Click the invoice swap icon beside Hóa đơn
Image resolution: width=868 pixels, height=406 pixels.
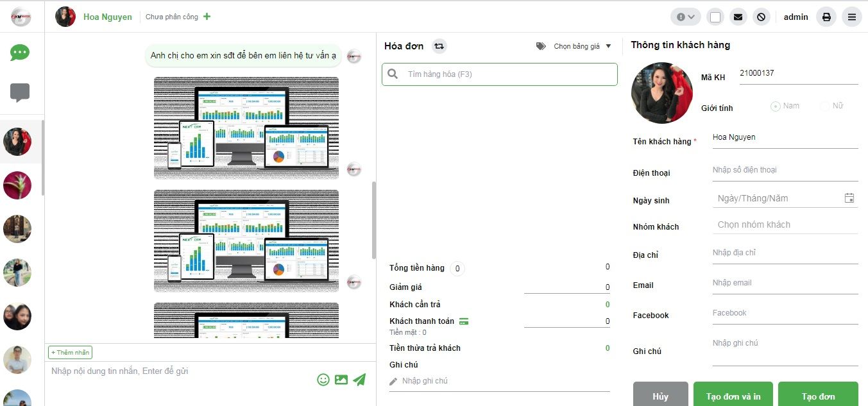(x=439, y=46)
